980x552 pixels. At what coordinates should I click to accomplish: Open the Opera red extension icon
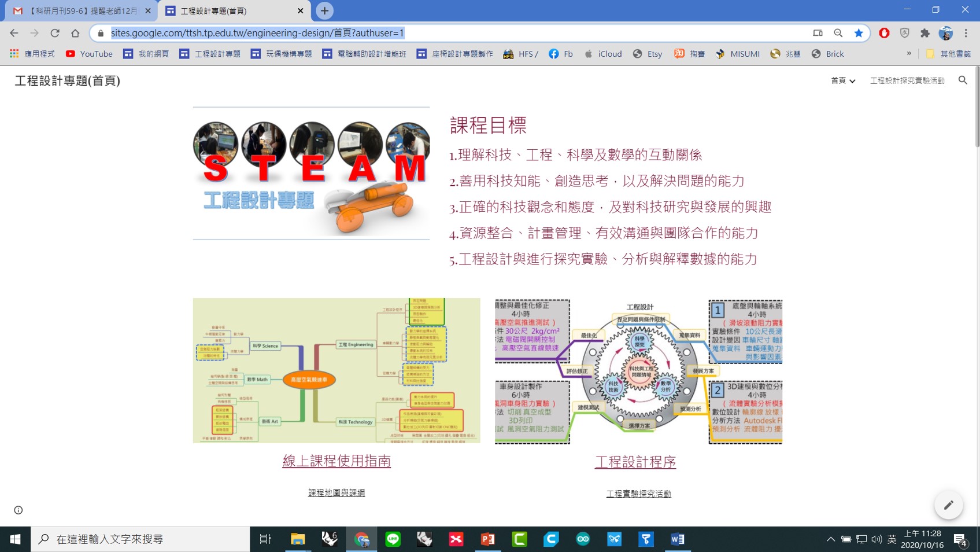[x=884, y=33]
